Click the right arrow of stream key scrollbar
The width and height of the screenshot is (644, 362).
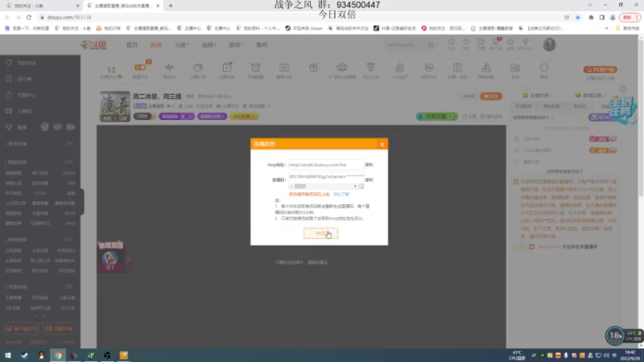tap(355, 187)
